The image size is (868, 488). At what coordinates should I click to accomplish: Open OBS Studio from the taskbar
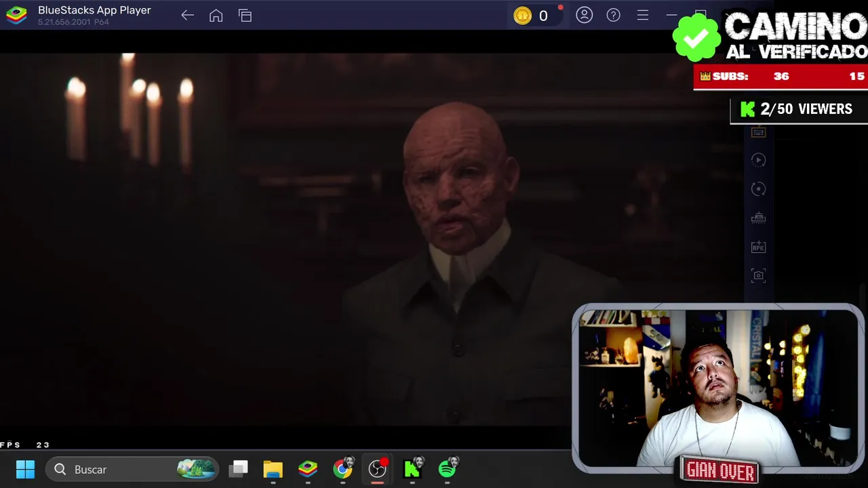(x=378, y=469)
